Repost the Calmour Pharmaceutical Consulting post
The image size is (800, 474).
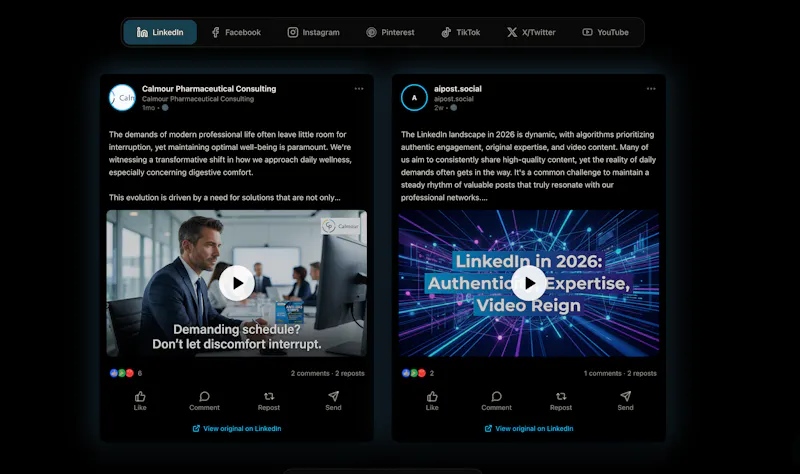(x=269, y=401)
